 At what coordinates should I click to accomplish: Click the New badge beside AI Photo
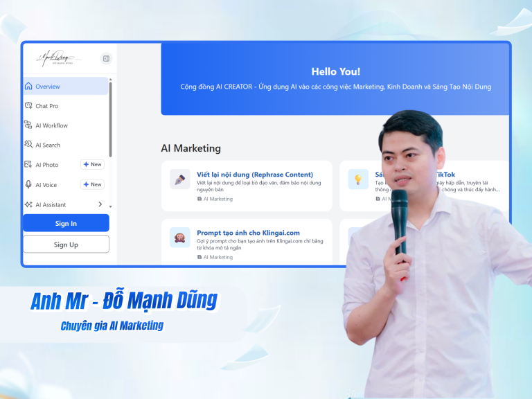92,165
